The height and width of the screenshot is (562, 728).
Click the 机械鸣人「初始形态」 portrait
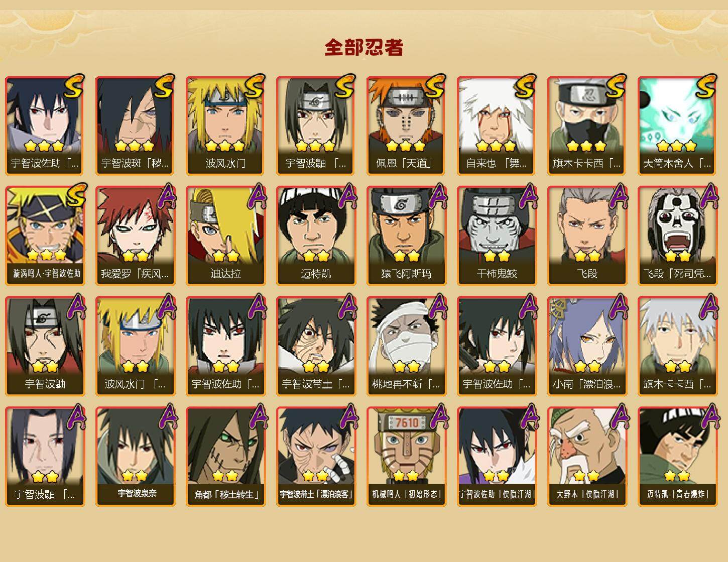(406, 457)
